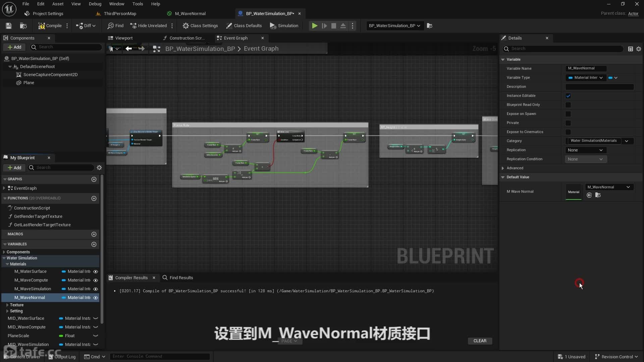Image resolution: width=644 pixels, height=362 pixels.
Task: Toggle Hide Unrelated nodes
Action: (148, 26)
